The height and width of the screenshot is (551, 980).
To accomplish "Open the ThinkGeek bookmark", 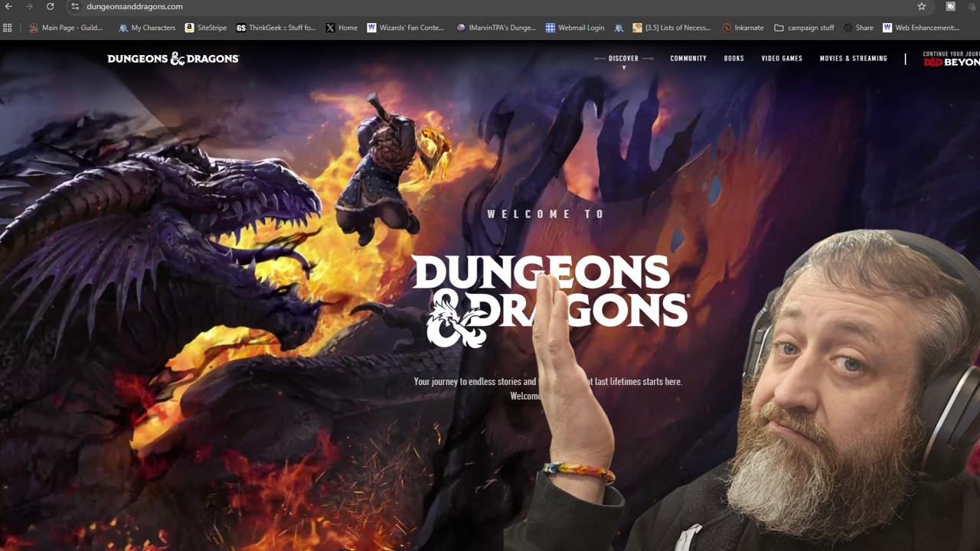I will pyautogui.click(x=276, y=28).
